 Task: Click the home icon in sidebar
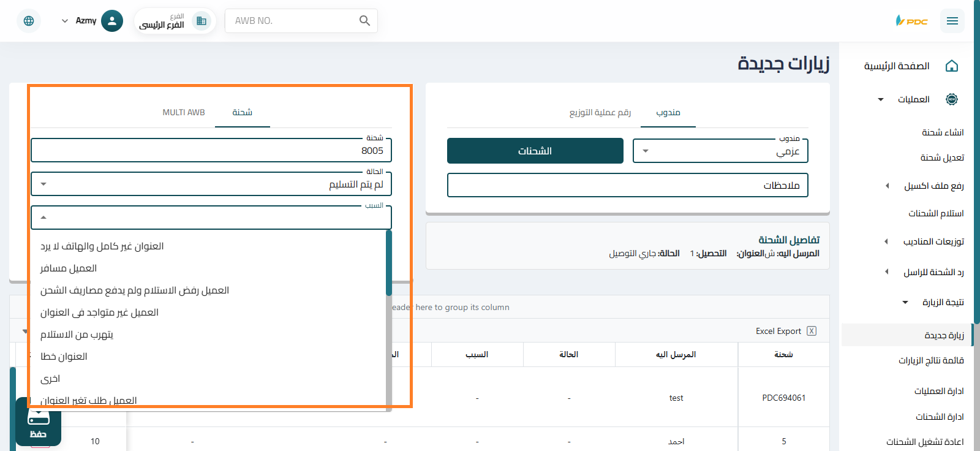(x=951, y=66)
